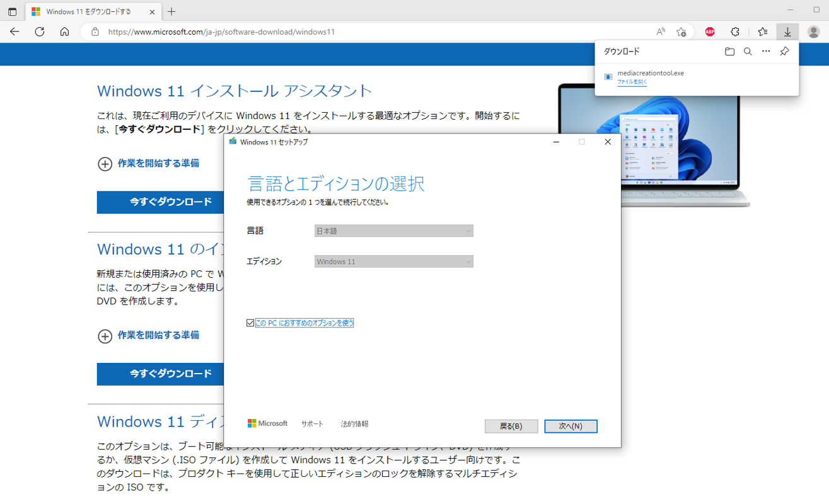
Task: Minimize the Windows 11 セットアップ dialog
Action: (x=556, y=142)
